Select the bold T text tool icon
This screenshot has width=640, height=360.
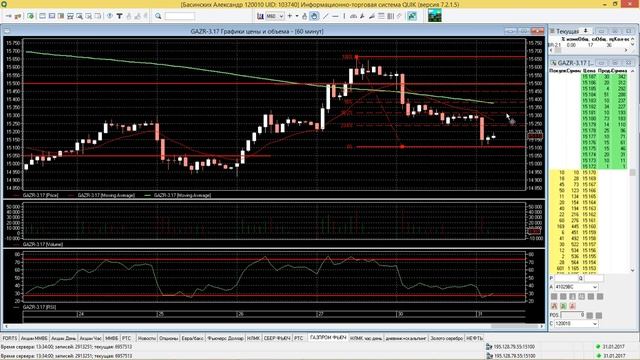pyautogui.click(x=119, y=16)
